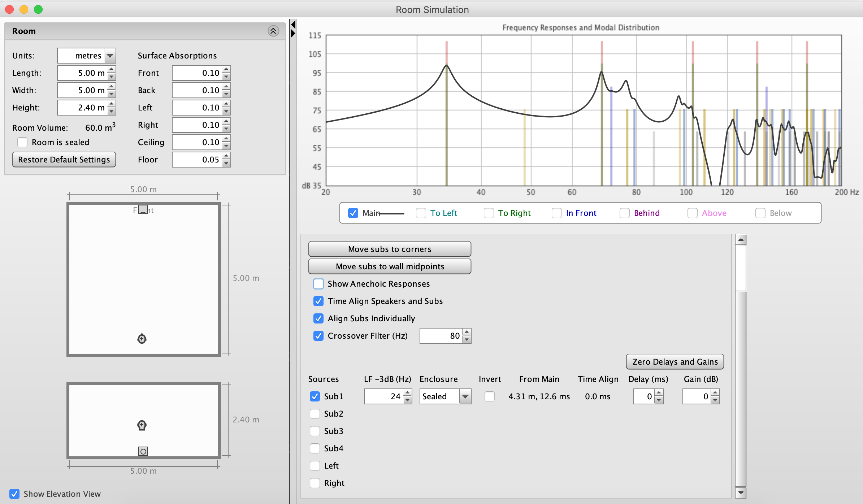Click the Length input field
This screenshot has width=863, height=504.
pyautogui.click(x=82, y=73)
